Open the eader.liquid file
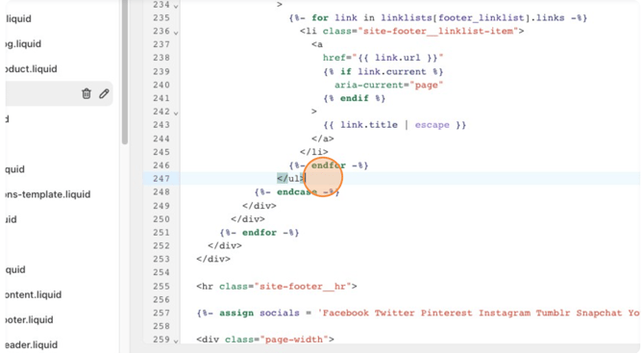This screenshot has width=644, height=353. tap(31, 344)
